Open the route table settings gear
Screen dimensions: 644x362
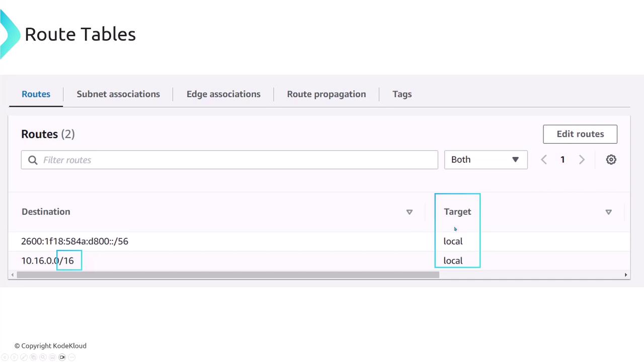611,160
